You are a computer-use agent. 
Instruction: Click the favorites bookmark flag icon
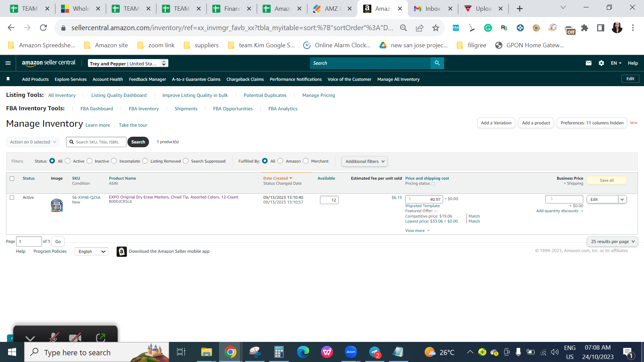point(8,79)
